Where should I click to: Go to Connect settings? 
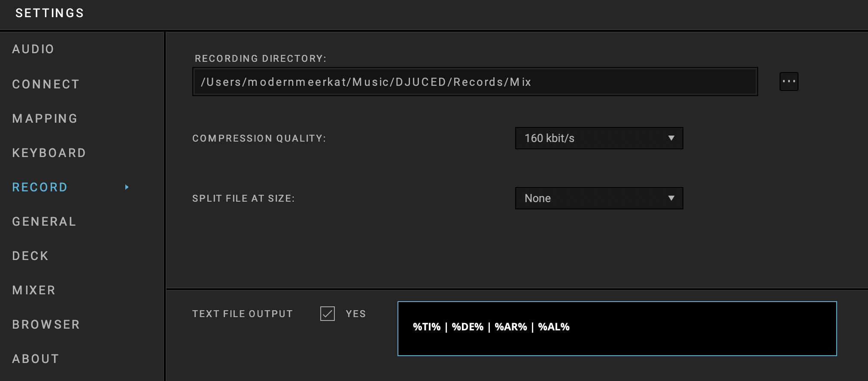pyautogui.click(x=46, y=84)
